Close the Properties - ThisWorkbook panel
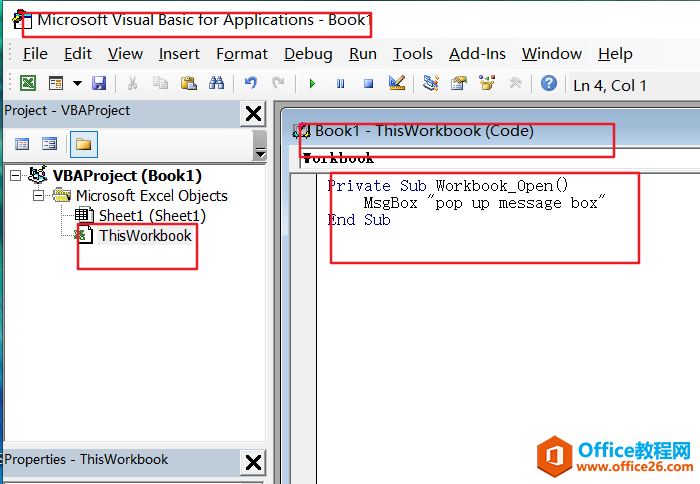Viewport: 700px width, 484px height. click(x=253, y=463)
